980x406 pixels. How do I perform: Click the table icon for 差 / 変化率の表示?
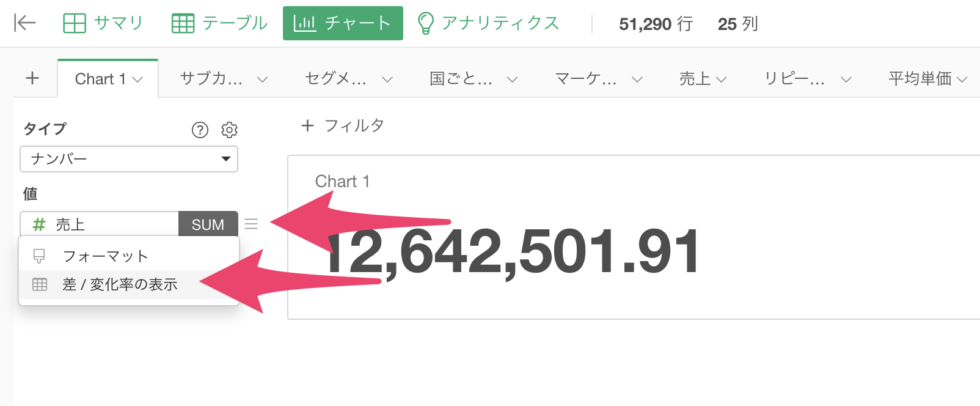tap(40, 284)
